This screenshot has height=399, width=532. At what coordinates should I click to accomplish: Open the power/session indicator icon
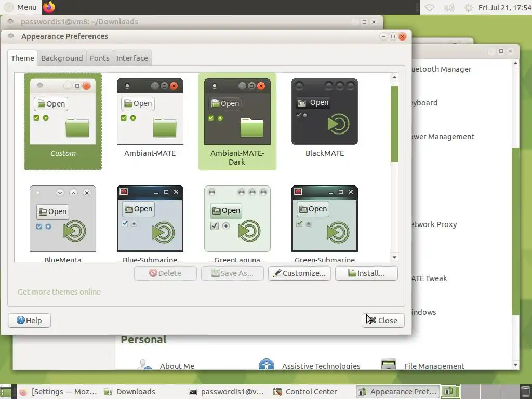[468, 7]
